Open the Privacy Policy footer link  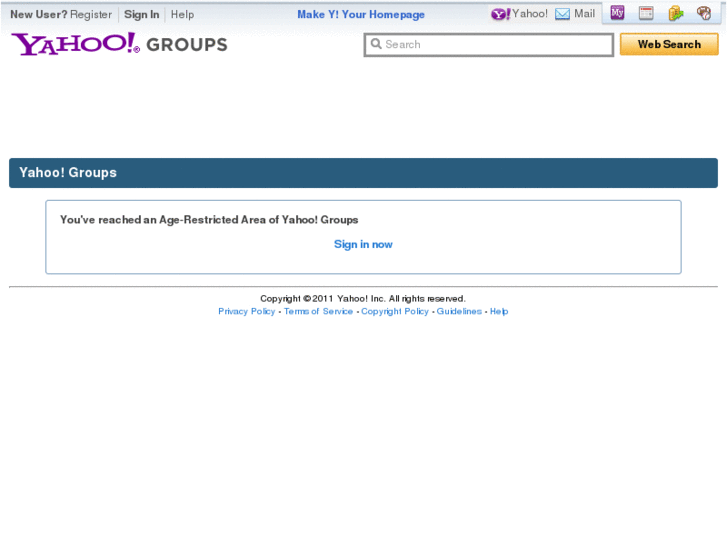(x=247, y=311)
